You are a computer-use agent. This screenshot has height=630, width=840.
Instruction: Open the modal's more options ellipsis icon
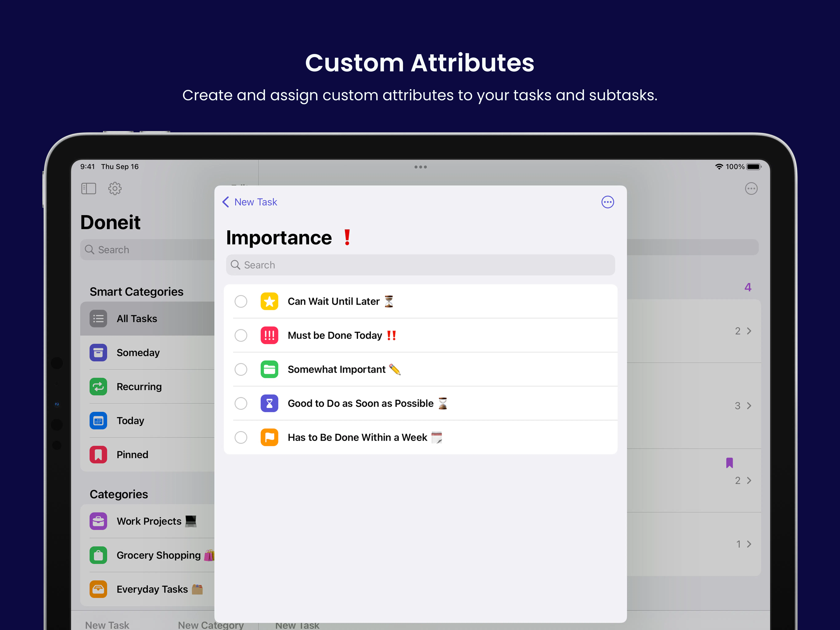pyautogui.click(x=607, y=202)
